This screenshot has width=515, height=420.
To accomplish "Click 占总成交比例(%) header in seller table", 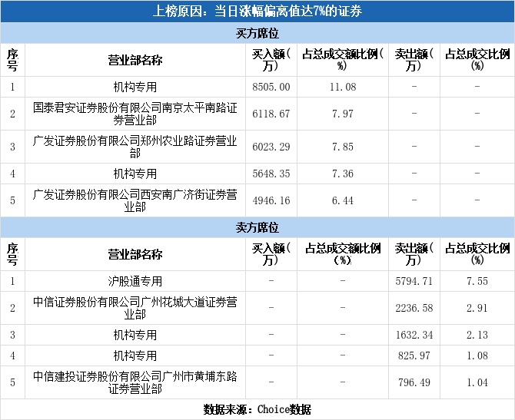I will (x=477, y=254).
